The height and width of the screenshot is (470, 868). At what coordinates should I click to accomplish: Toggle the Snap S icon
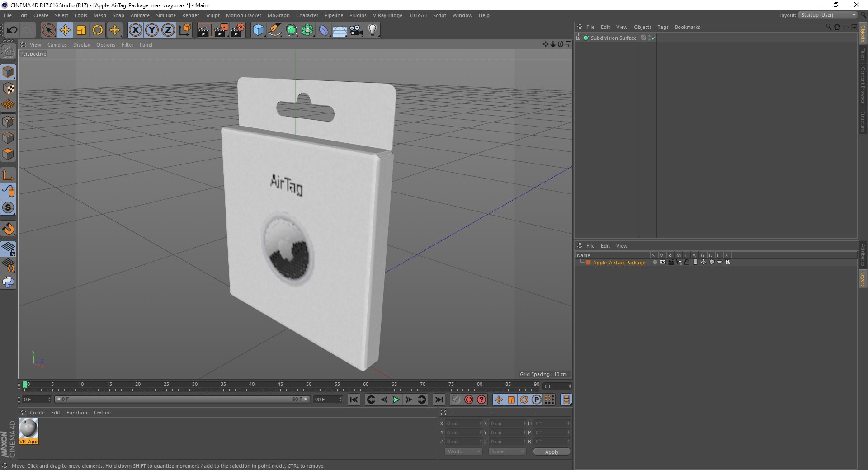point(8,207)
